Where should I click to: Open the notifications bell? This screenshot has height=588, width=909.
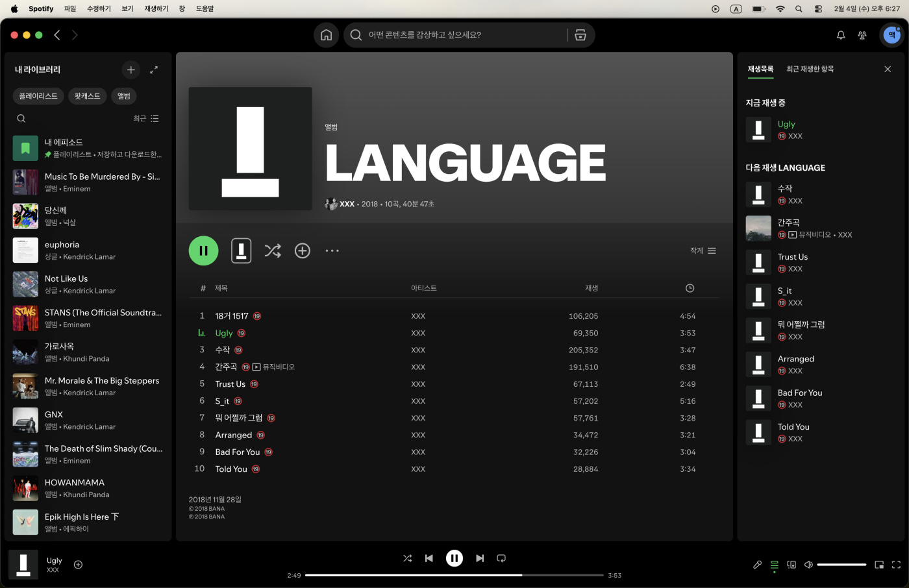[841, 35]
